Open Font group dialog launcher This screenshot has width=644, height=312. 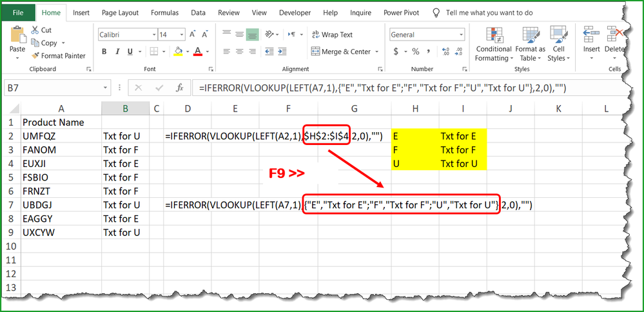(x=211, y=70)
